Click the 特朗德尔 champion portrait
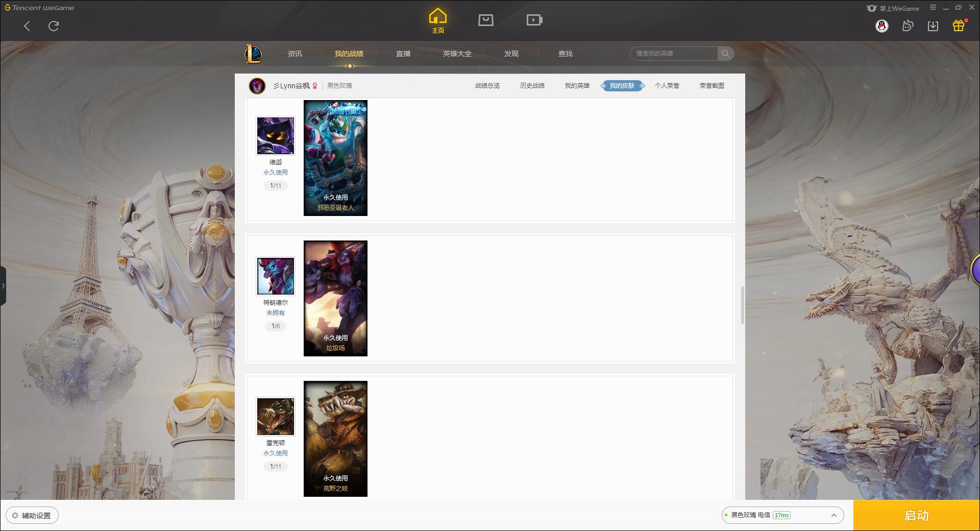This screenshot has width=980, height=531. (276, 276)
